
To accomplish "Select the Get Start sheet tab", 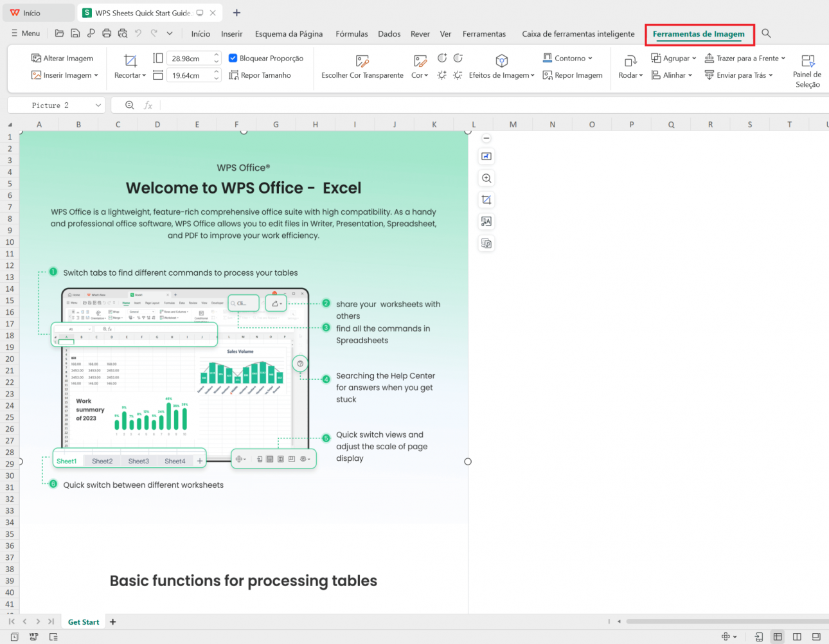I will [x=84, y=622].
